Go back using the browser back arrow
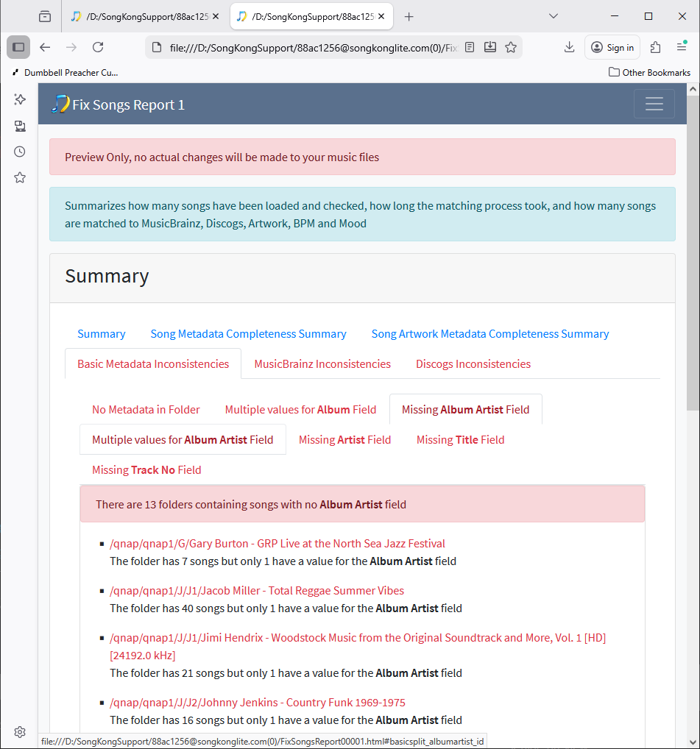Viewport: 700px width, 749px height. (45, 47)
